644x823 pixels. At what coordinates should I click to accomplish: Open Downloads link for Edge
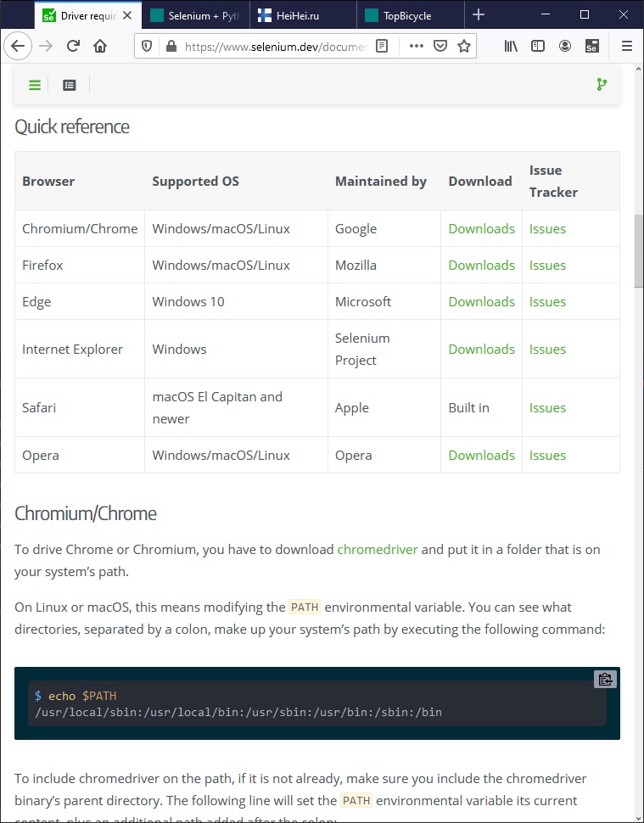(x=481, y=302)
